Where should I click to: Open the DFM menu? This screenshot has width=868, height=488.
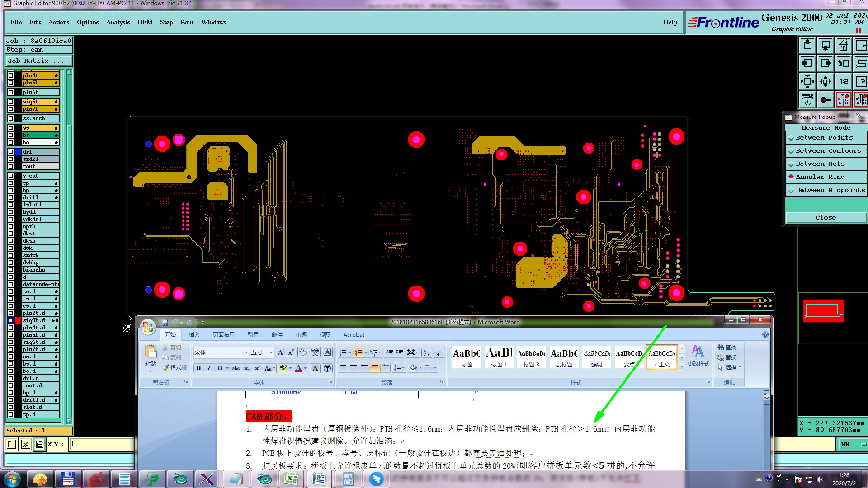click(145, 22)
